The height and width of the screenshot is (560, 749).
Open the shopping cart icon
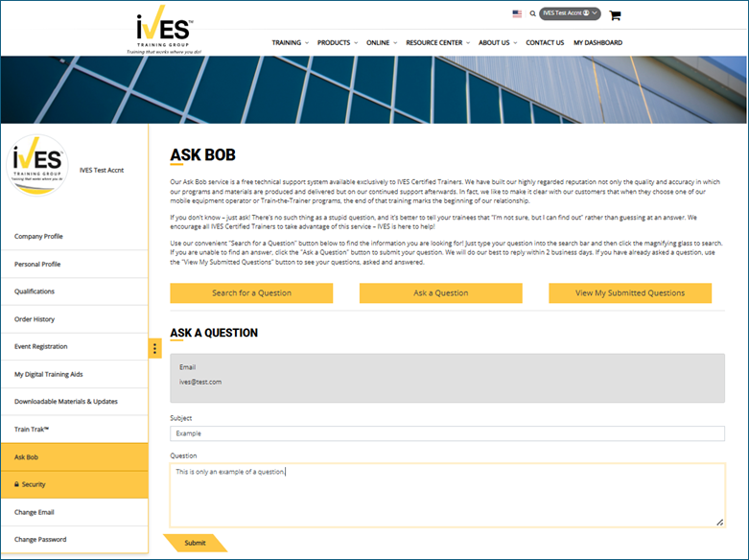coord(615,15)
